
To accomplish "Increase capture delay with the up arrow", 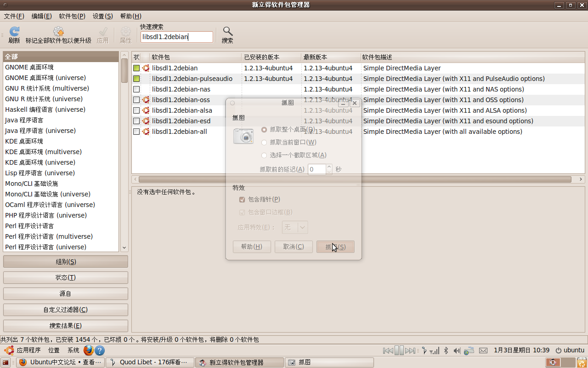I will tap(329, 167).
